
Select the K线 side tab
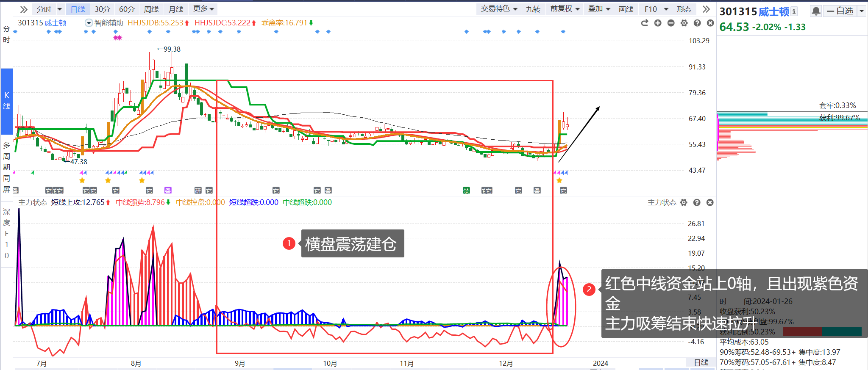(x=6, y=101)
